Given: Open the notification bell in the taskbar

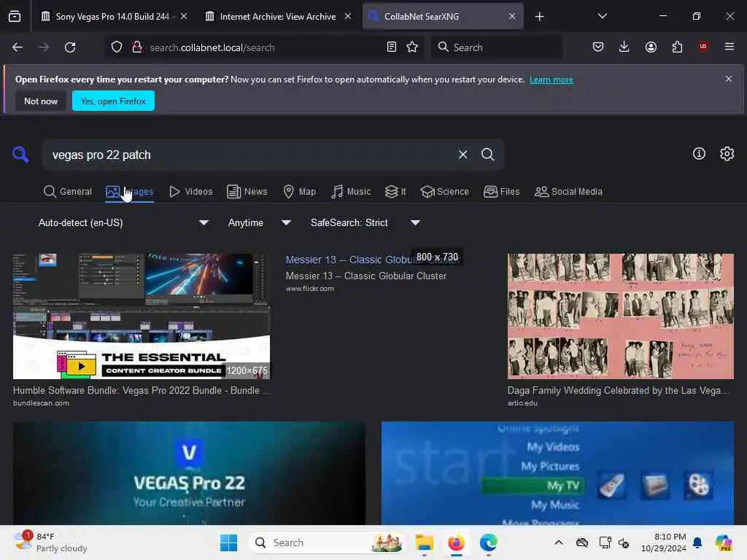Looking at the screenshot, I should [697, 542].
